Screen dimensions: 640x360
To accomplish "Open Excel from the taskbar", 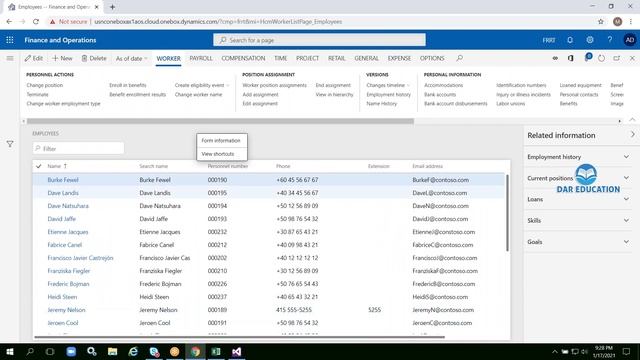I will click(216, 351).
